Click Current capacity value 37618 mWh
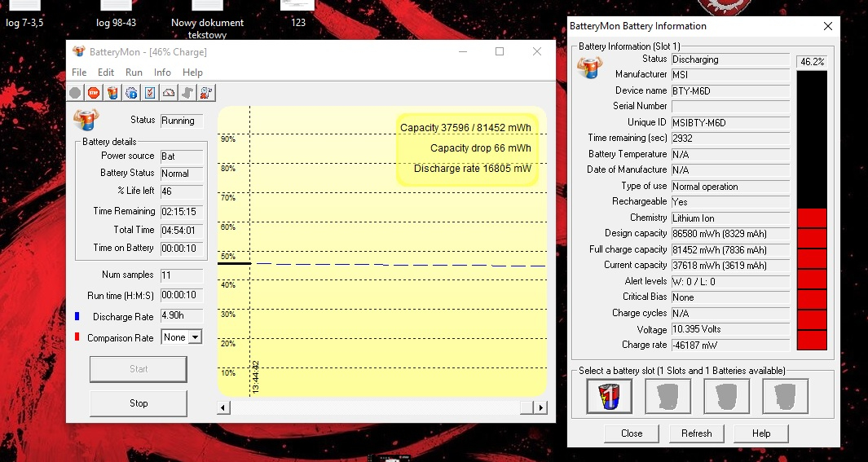 730,266
